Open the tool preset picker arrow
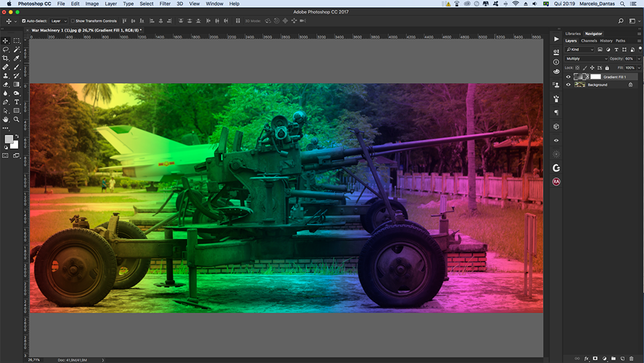This screenshot has height=363, width=644. click(15, 21)
